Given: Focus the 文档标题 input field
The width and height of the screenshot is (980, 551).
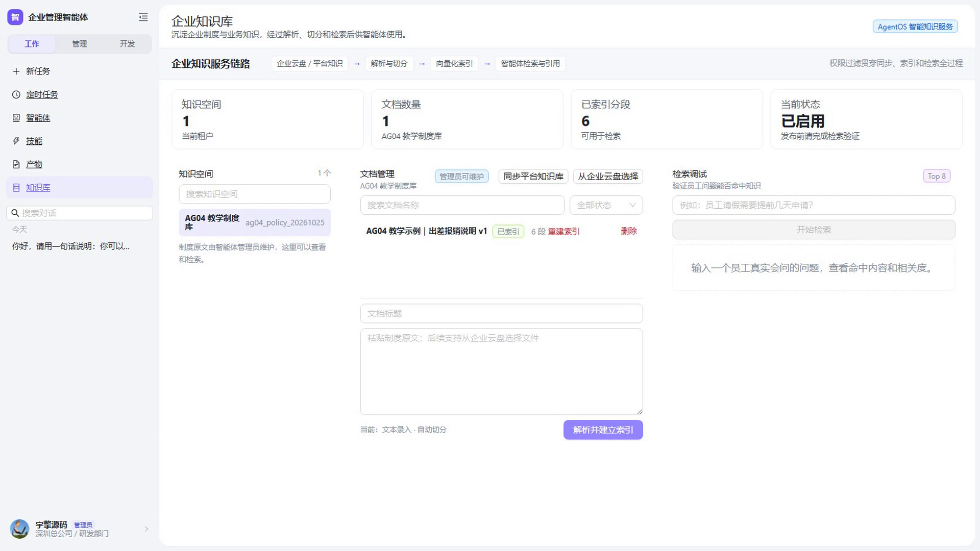Looking at the screenshot, I should [x=501, y=314].
